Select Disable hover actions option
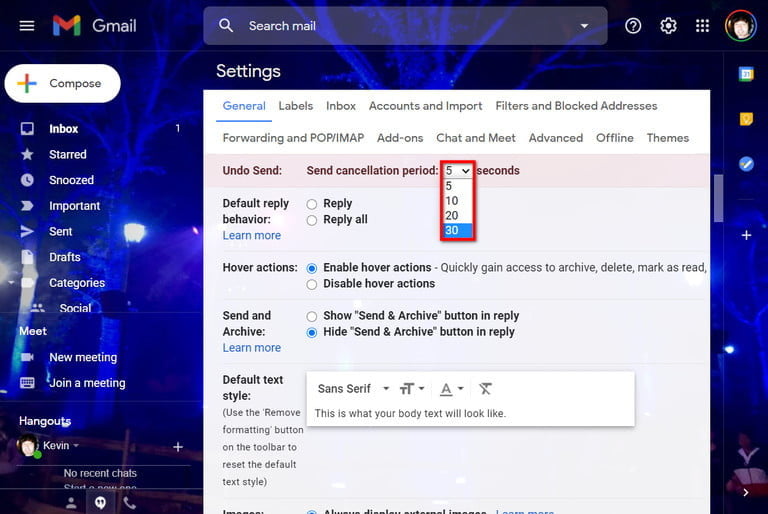Screen dimensions: 768x514 [312, 284]
